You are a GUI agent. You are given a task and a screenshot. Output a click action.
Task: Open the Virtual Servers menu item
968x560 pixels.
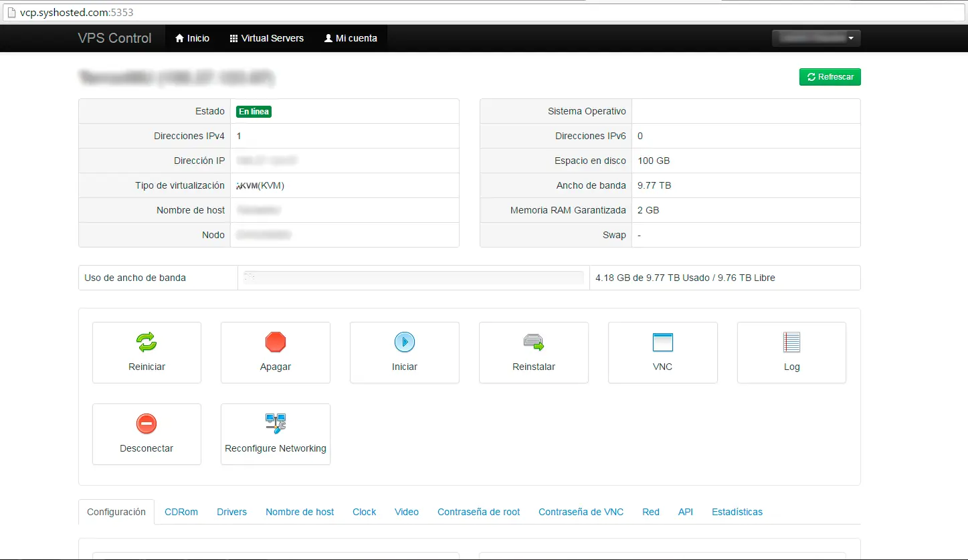point(267,38)
